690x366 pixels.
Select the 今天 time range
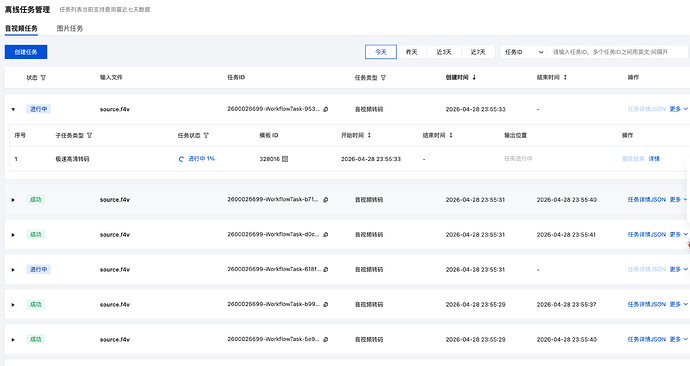coord(381,52)
